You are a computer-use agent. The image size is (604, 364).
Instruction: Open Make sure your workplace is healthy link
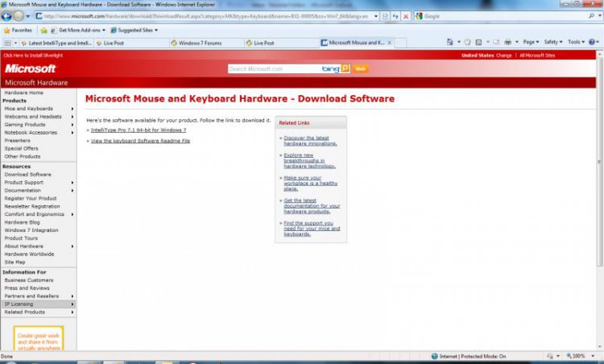[311, 184]
